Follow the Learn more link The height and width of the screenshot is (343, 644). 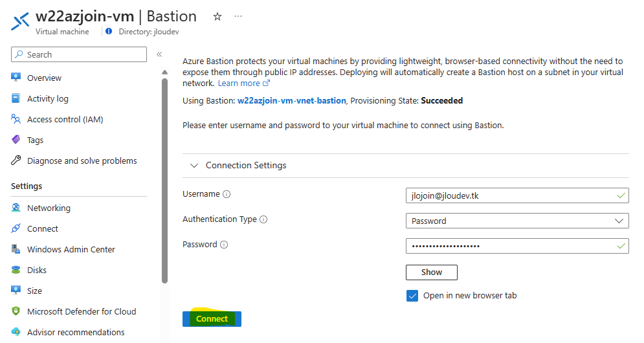[239, 83]
